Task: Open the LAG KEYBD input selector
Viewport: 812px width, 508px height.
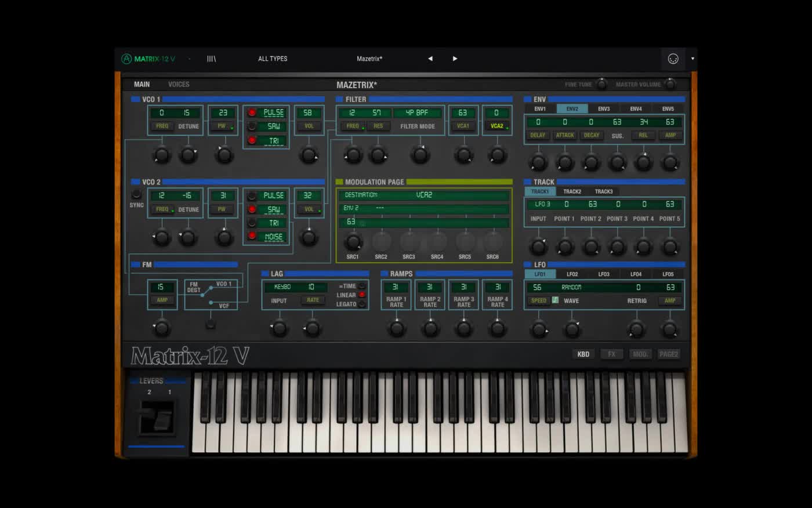Action: click(x=282, y=287)
